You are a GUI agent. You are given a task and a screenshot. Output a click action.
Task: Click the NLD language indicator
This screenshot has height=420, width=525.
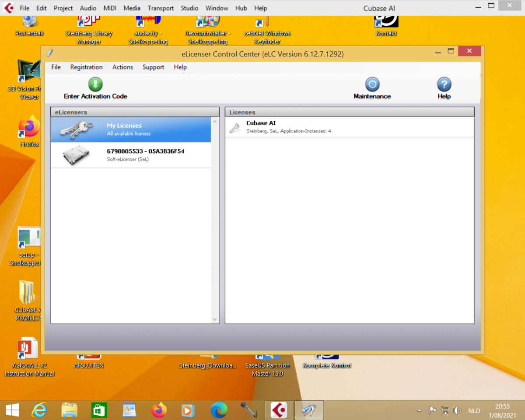[474, 411]
